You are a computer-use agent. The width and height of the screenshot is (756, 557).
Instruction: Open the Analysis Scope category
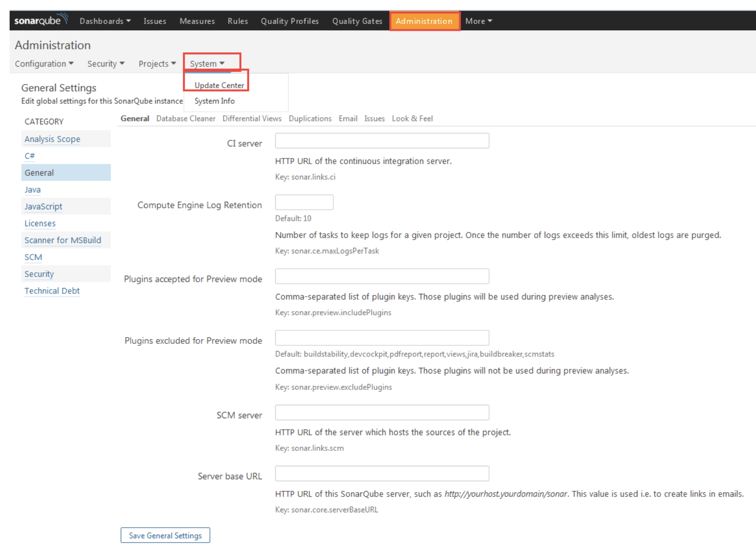coord(52,139)
